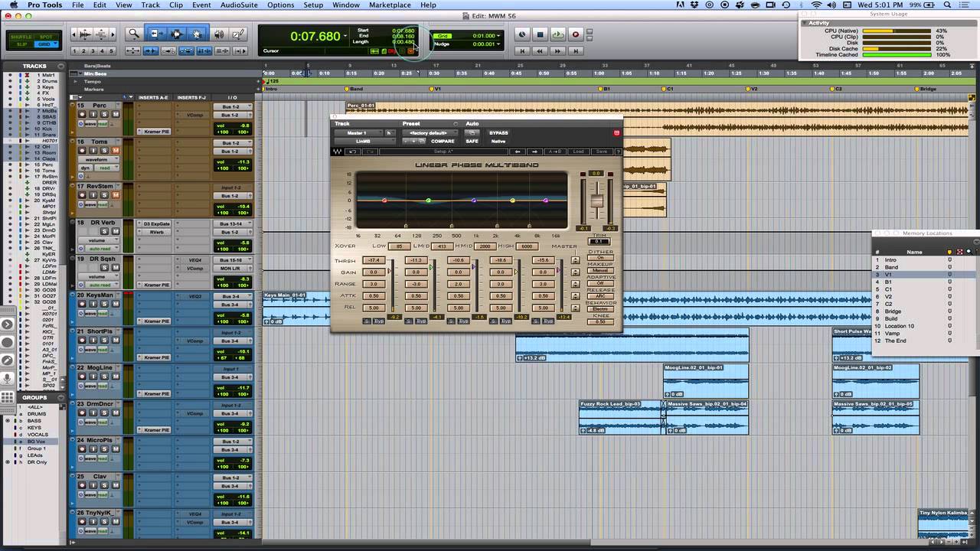This screenshot has width=980, height=551.
Task: Mute the DR Sqsh track
Action: 116,268
